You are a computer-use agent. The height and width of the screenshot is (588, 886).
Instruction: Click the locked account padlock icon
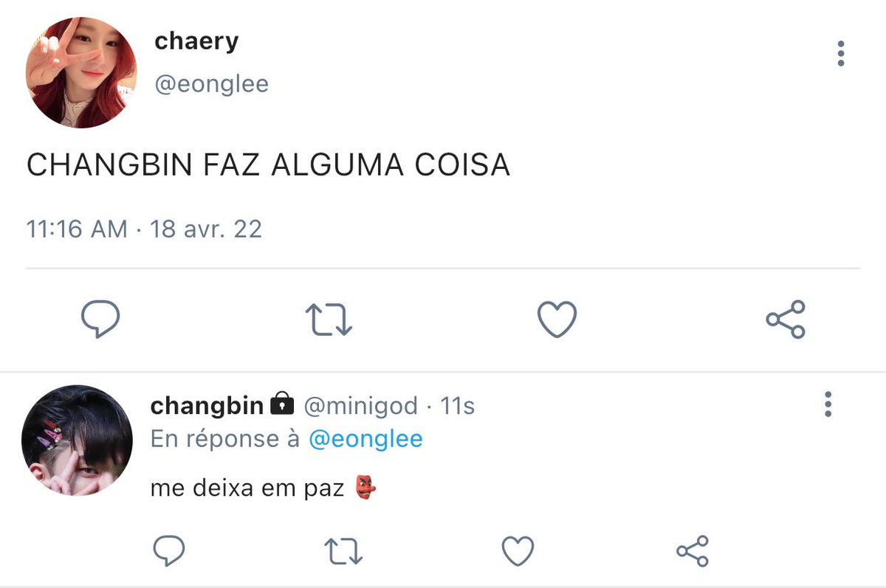pos(281,404)
